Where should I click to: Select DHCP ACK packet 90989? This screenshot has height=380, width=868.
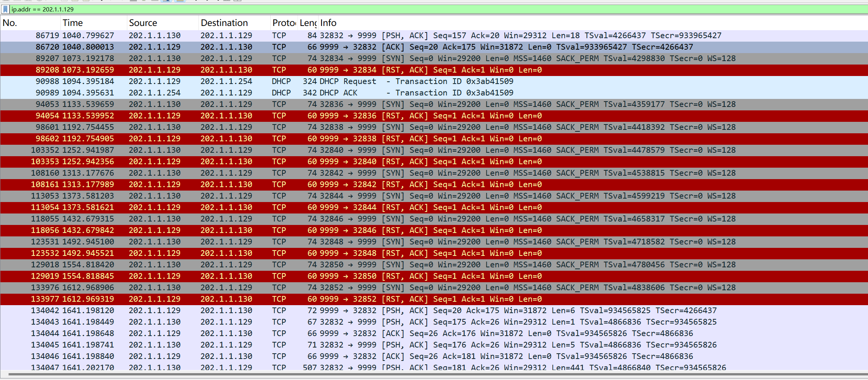434,93
